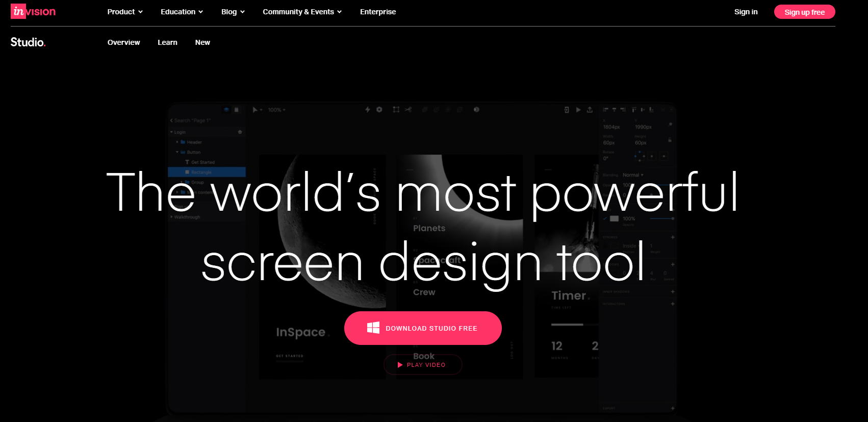Select the Overview tab
This screenshot has width=868, height=422.
123,42
